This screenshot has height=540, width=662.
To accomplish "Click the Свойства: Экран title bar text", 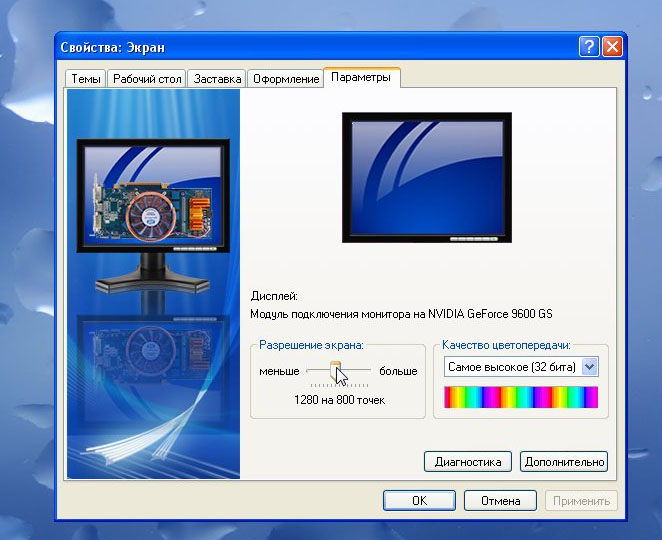I will [112, 47].
